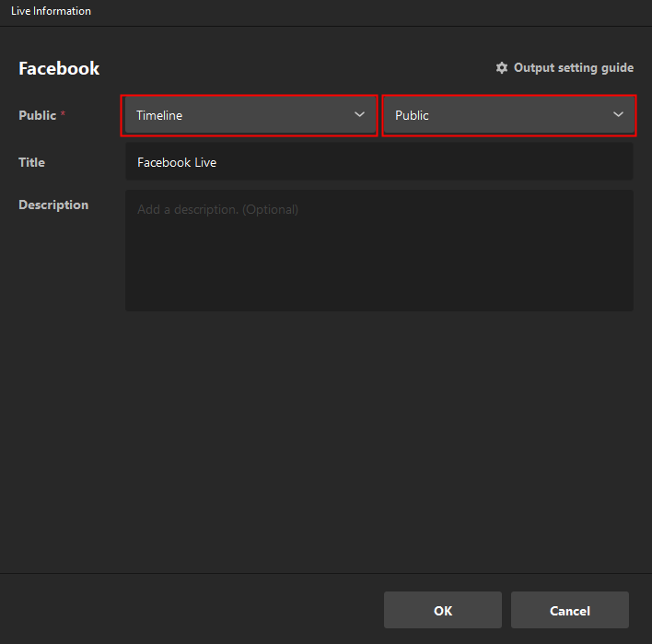Click inside the Title input field

378,162
